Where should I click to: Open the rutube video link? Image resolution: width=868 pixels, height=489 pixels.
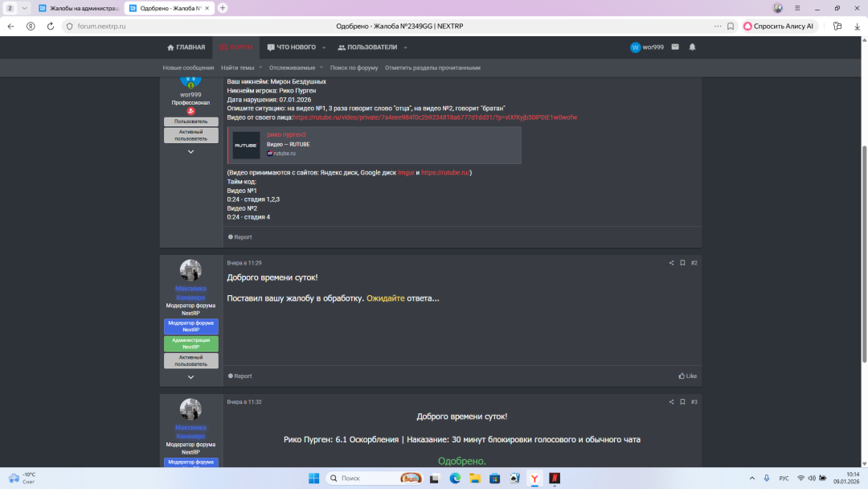pyautogui.click(x=435, y=117)
